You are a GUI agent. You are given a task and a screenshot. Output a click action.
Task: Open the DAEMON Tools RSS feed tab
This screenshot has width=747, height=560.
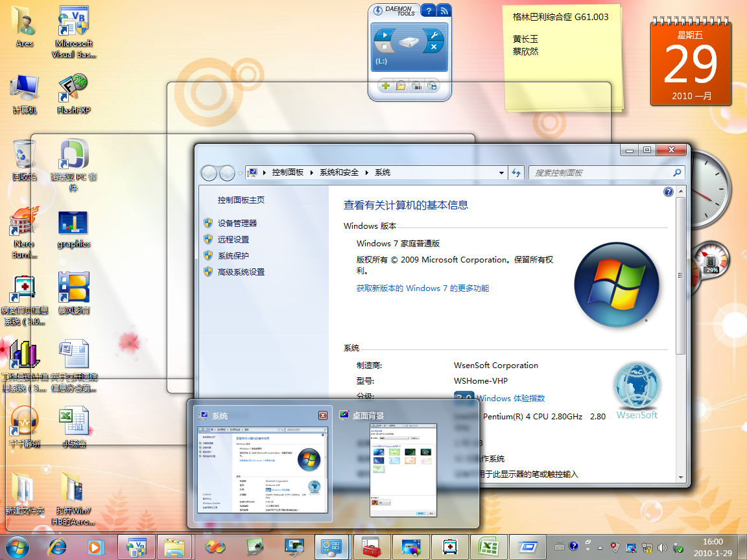click(x=444, y=10)
